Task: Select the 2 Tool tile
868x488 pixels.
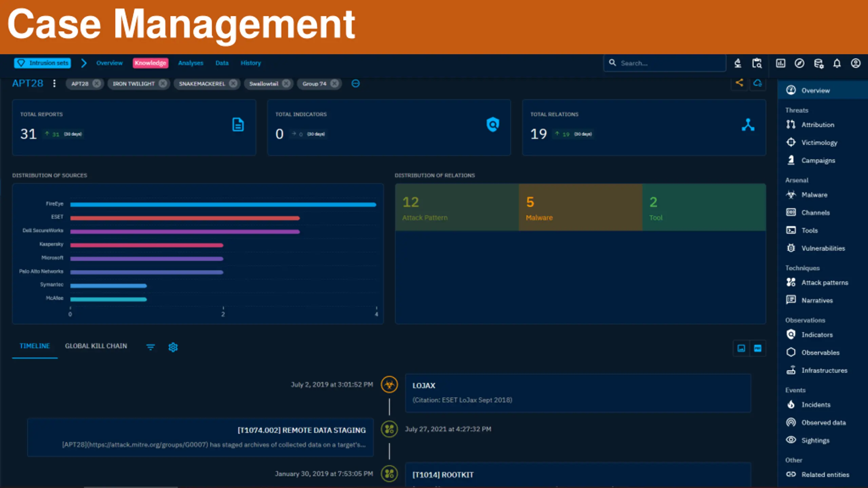Action: point(704,207)
